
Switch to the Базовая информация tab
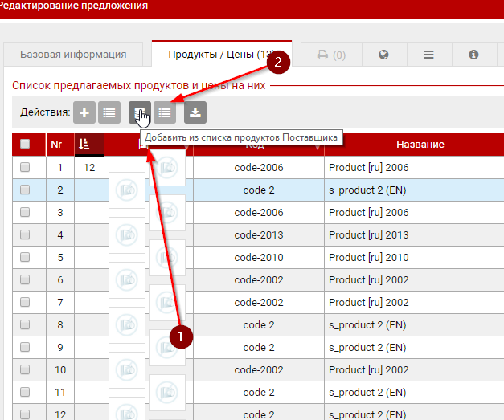pos(73,55)
